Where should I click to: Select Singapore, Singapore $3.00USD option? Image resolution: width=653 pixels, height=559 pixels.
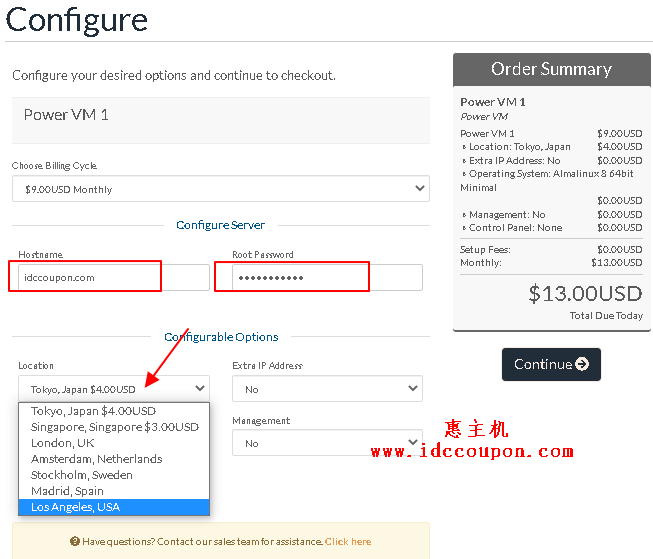[114, 427]
